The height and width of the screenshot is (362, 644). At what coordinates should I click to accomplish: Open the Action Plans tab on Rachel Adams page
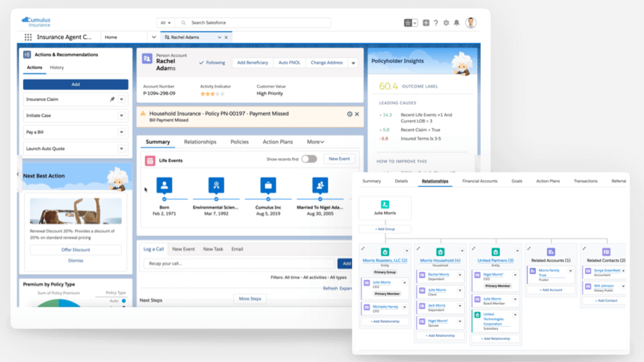[278, 142]
